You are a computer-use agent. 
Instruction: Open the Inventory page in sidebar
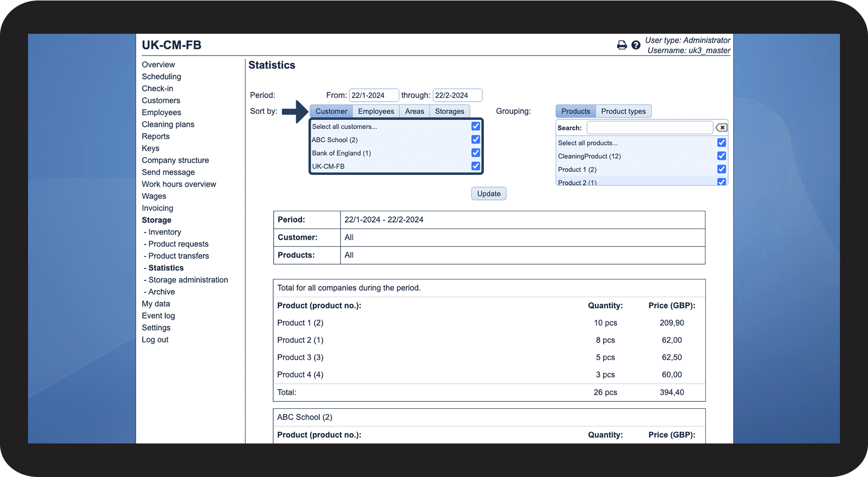[x=165, y=232]
